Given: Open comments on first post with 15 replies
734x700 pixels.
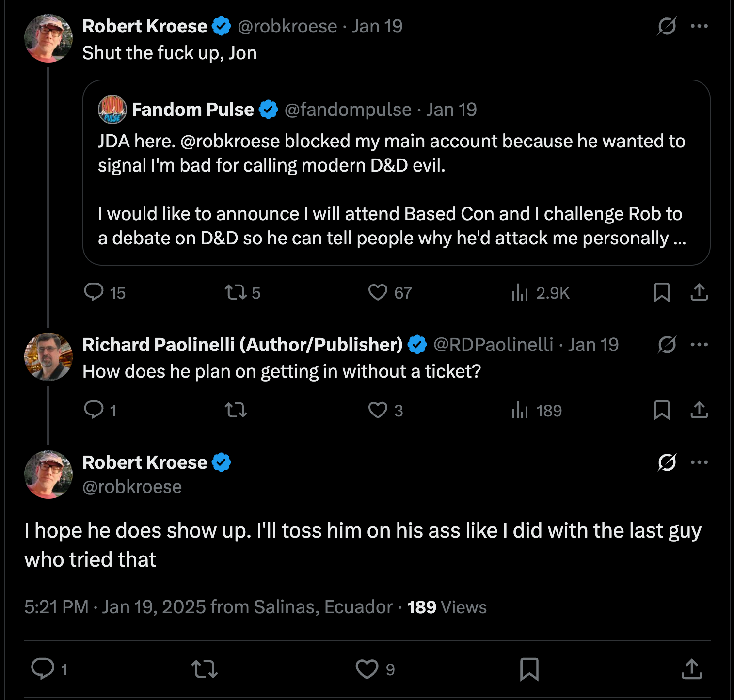Looking at the screenshot, I should tap(94, 292).
